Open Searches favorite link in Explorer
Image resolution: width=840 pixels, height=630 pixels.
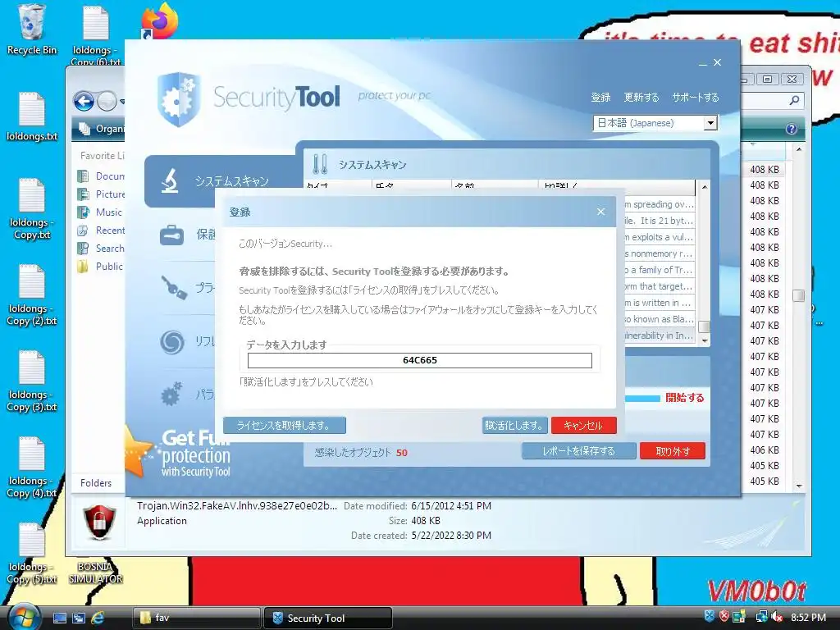(x=101, y=248)
